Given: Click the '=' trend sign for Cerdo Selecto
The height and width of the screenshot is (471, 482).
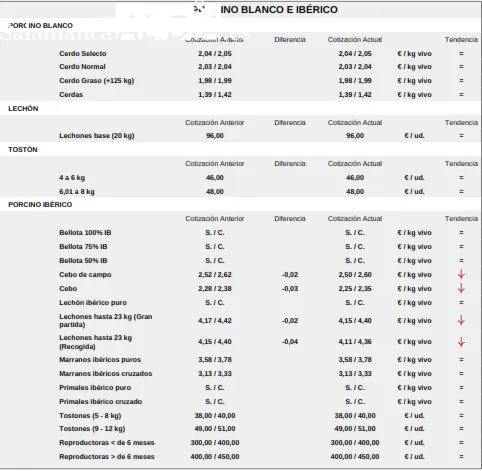Looking at the screenshot, I should point(461,54).
